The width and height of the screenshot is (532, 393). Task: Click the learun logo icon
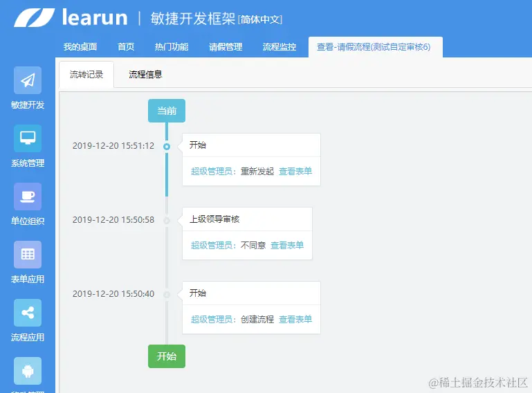click(x=35, y=18)
